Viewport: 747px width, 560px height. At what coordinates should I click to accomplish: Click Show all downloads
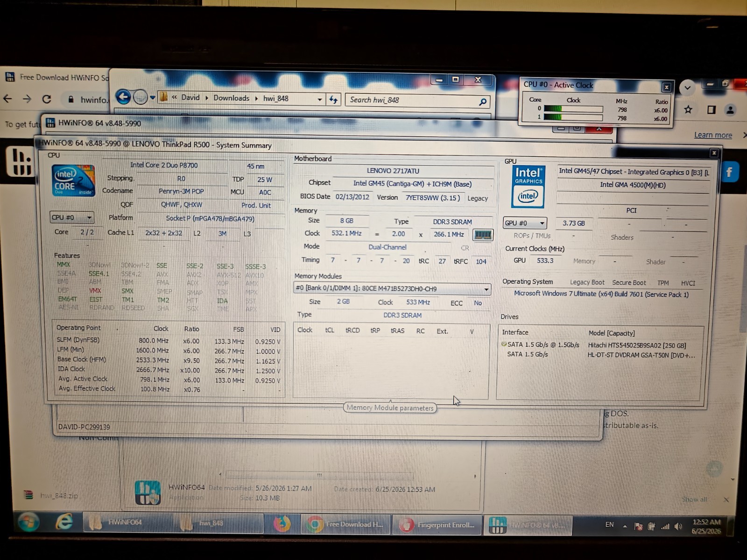pos(694,499)
